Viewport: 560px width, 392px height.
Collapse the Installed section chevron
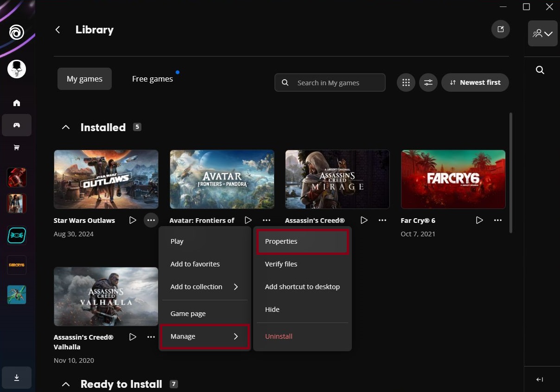point(66,127)
